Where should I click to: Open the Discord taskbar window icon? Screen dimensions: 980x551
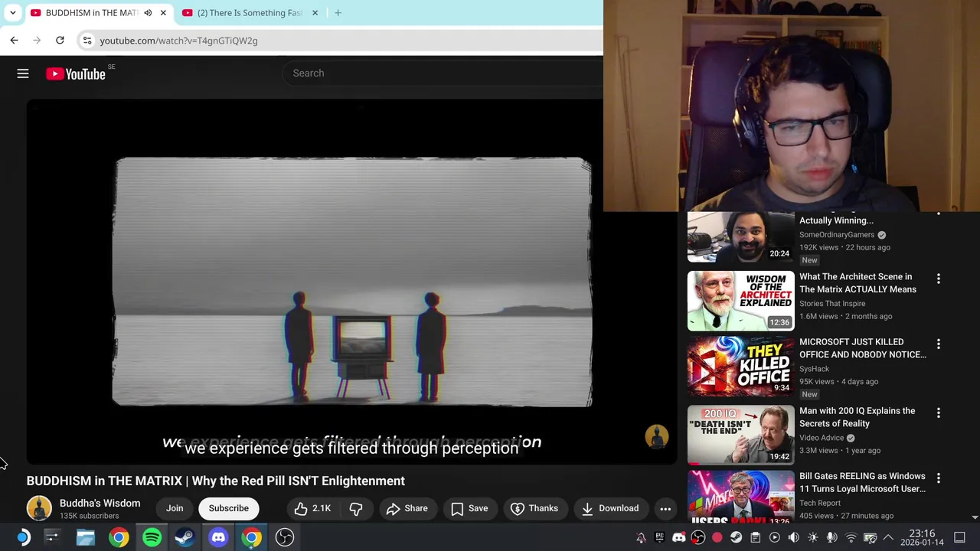(x=218, y=537)
